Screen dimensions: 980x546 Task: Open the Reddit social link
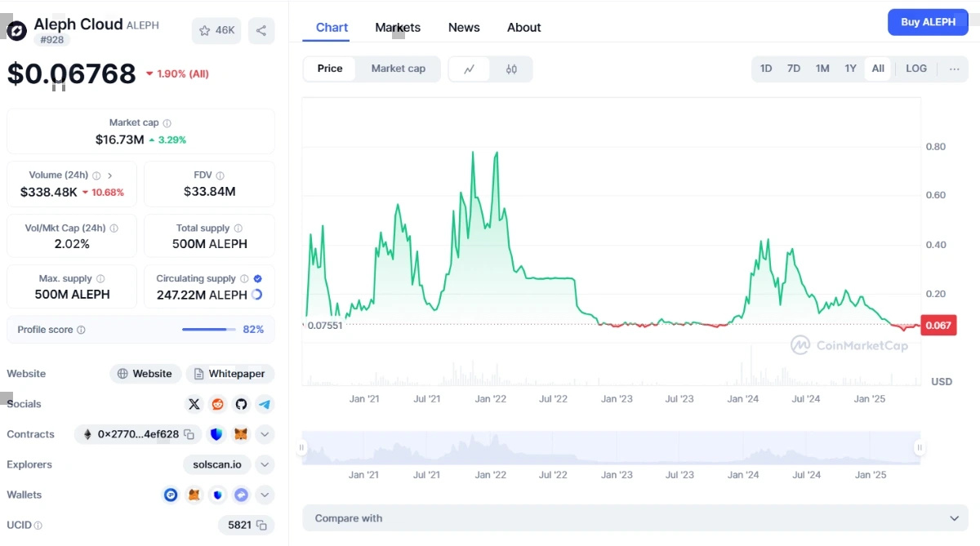tap(217, 404)
